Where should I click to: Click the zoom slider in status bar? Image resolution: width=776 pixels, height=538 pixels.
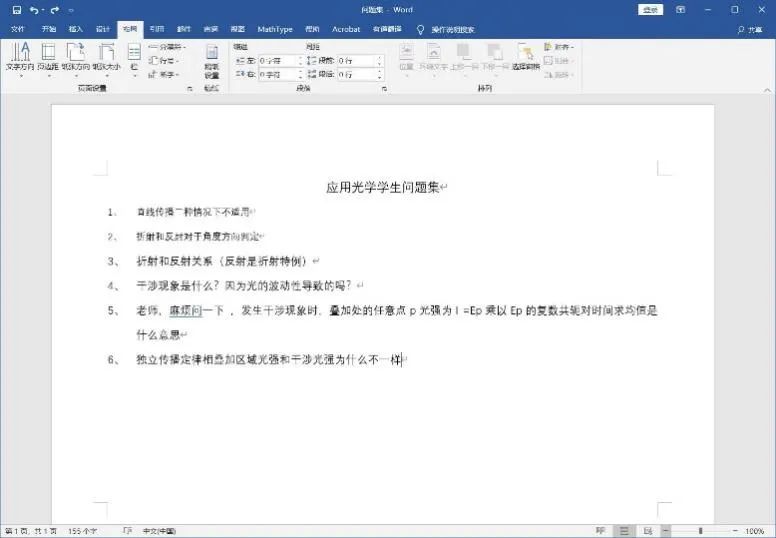pyautogui.click(x=700, y=530)
